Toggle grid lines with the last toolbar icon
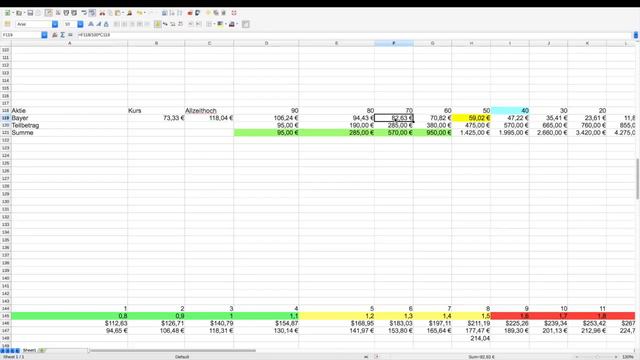This screenshot has width=640, height=360. point(245,24)
